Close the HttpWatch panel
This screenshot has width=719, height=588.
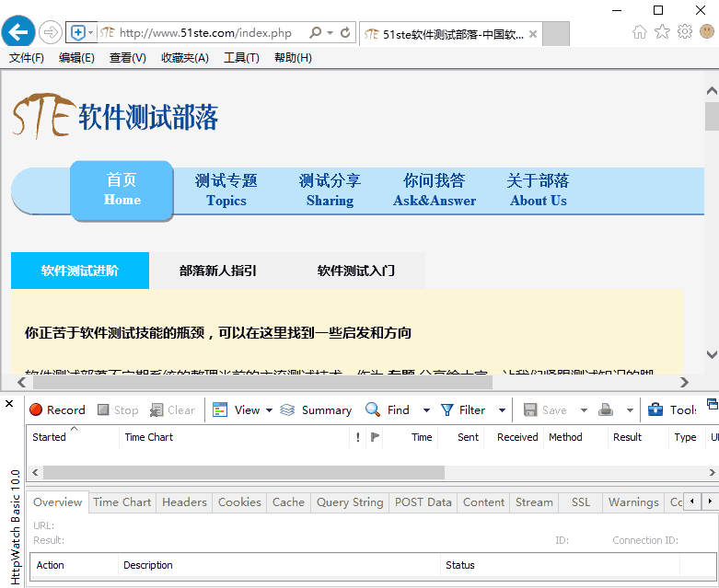click(x=9, y=403)
